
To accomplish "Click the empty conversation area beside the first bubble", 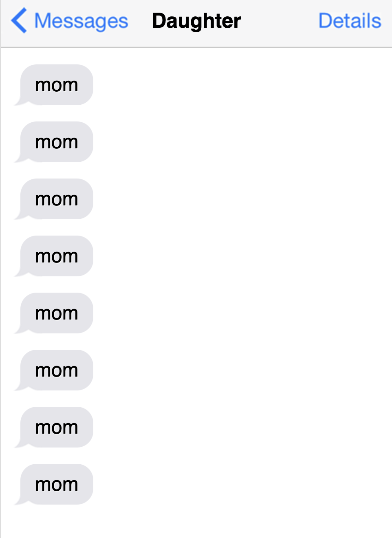I will coord(240,85).
